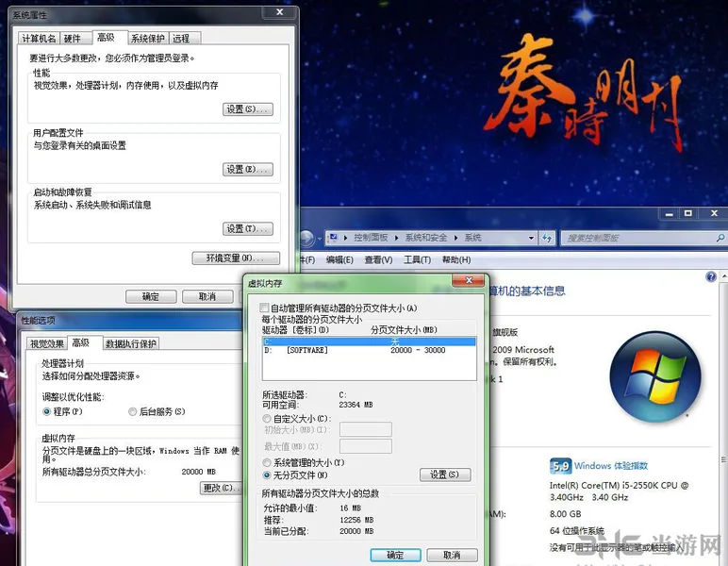Click the 最大值 input field
This screenshot has width=728, height=566.
click(365, 446)
